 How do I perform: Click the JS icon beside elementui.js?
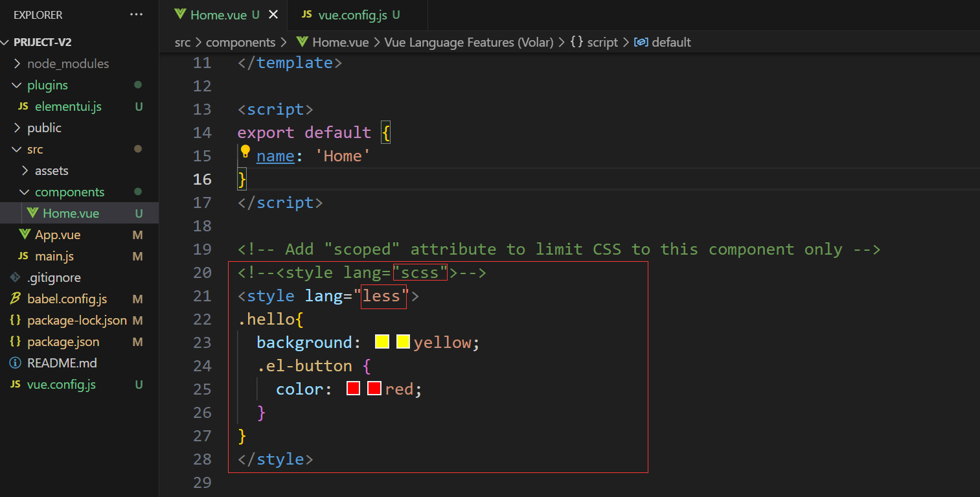pyautogui.click(x=23, y=106)
